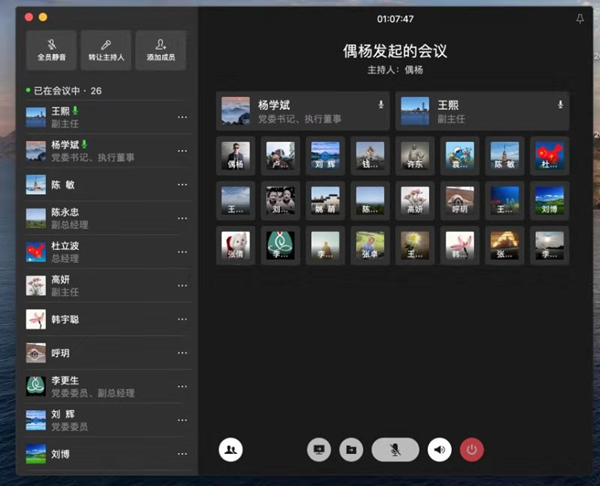Click the 张倩 white cat tile
Viewport: 600px width, 486px height.
point(236,245)
